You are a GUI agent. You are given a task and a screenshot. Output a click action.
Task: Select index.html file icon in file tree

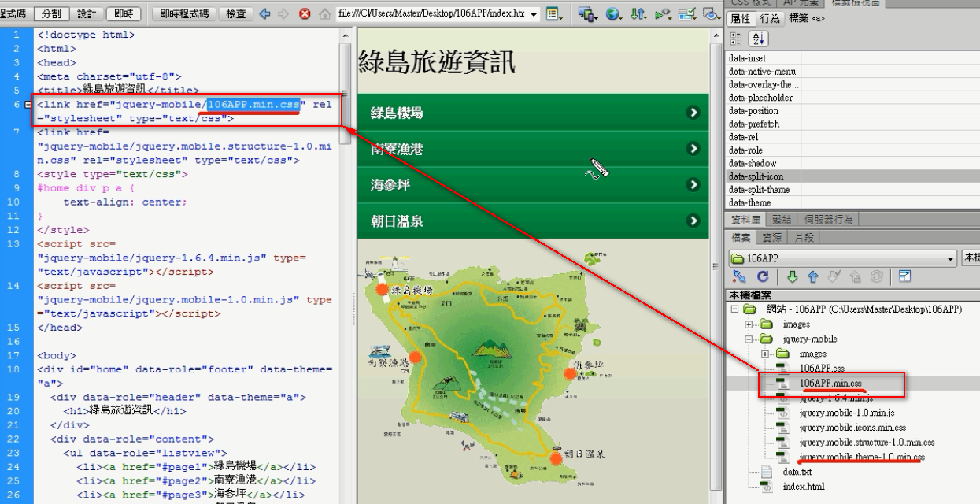767,487
